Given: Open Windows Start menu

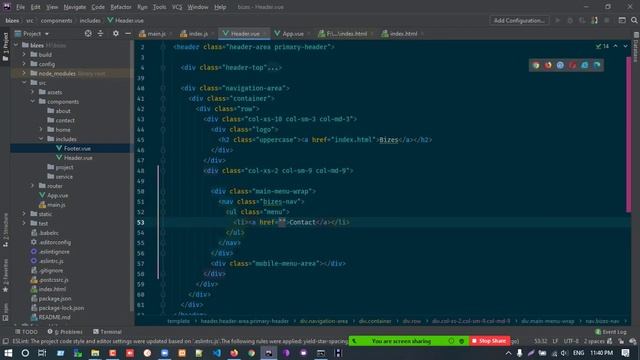Looking at the screenshot, I should click(x=8, y=353).
